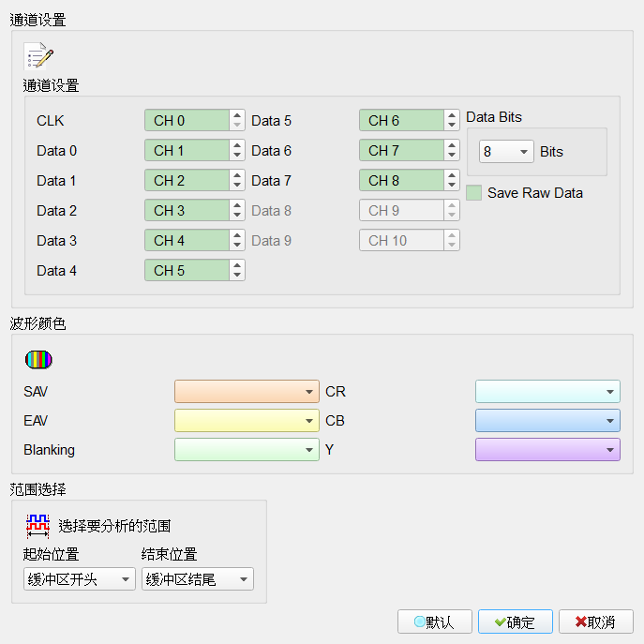Click the 结束位置 label
Viewport: 644px width, 644px height.
pyautogui.click(x=170, y=554)
